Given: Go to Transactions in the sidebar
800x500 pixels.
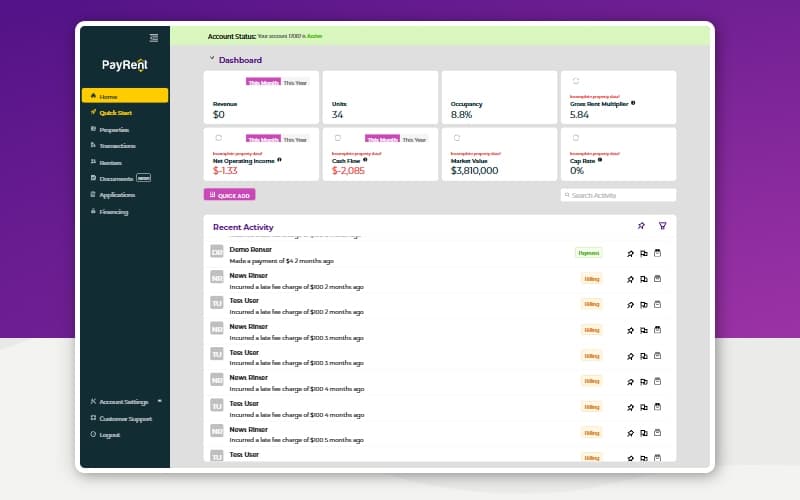Looking at the screenshot, I should pyautogui.click(x=117, y=146).
